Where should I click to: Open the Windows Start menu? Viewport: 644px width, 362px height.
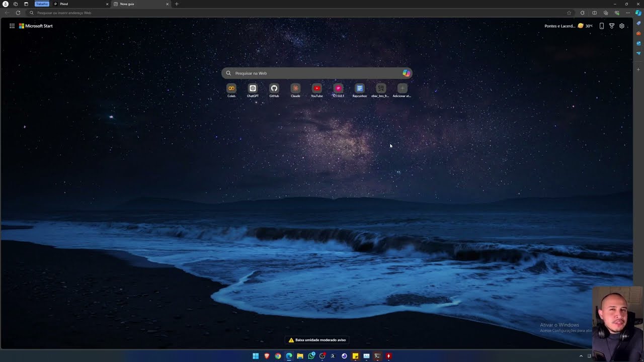256,356
